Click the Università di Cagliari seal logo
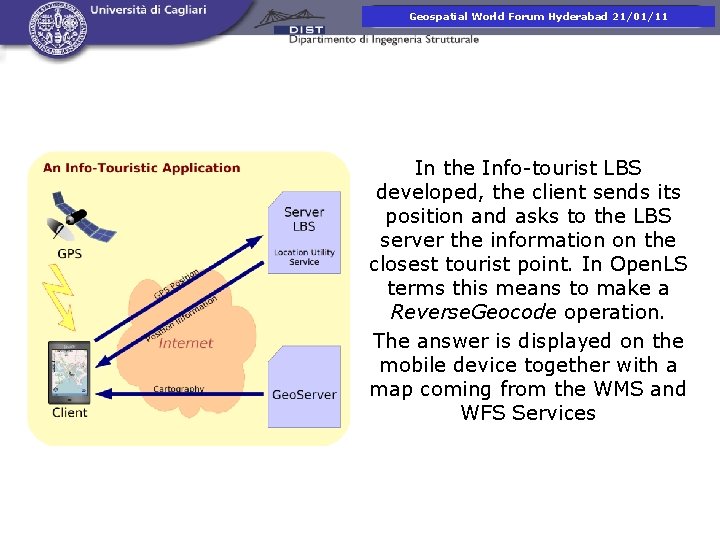The width and height of the screenshot is (720, 540). coord(57,28)
